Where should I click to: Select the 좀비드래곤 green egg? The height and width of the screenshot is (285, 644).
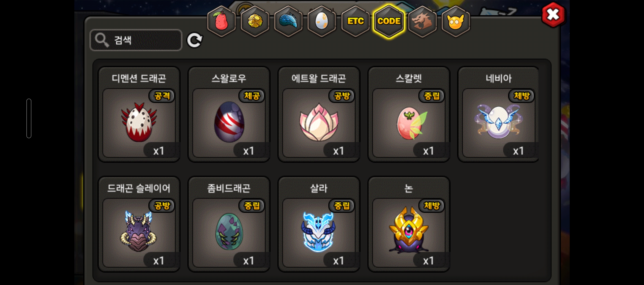(229, 224)
